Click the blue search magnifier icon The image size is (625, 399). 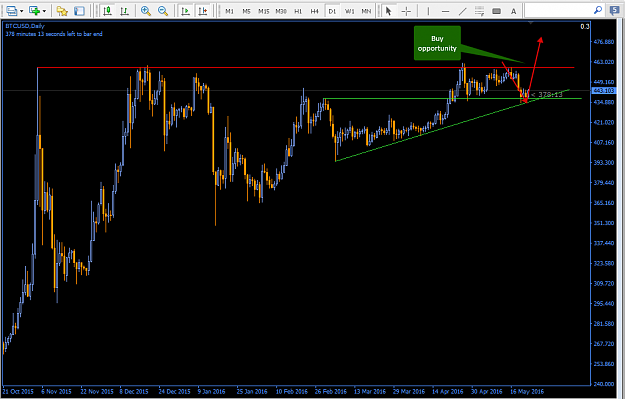tap(597, 10)
